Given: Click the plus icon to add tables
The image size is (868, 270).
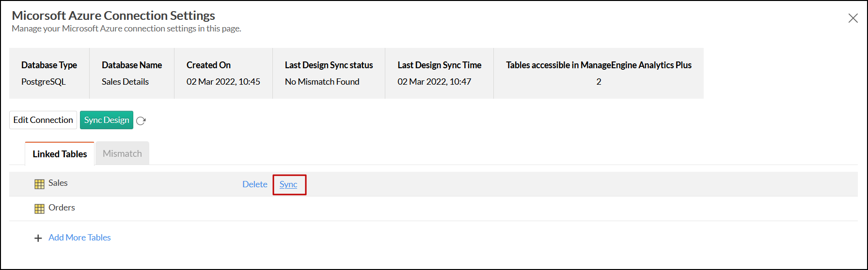Looking at the screenshot, I should click(x=38, y=238).
